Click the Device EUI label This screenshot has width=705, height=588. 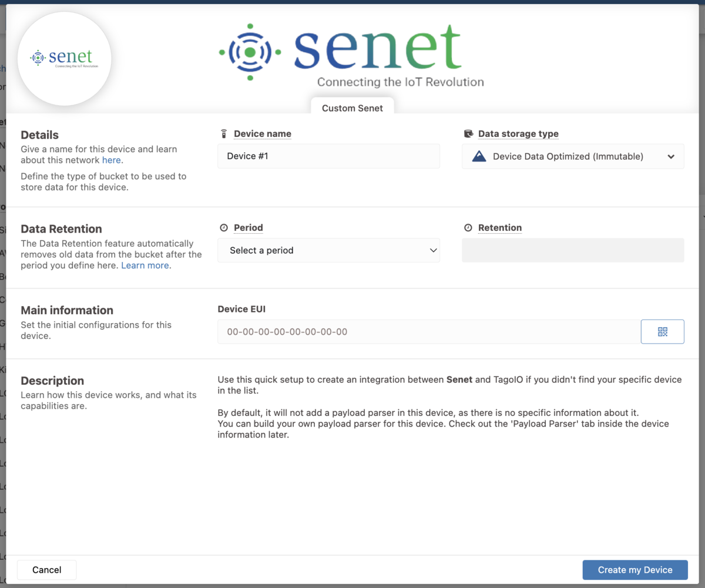[242, 309]
